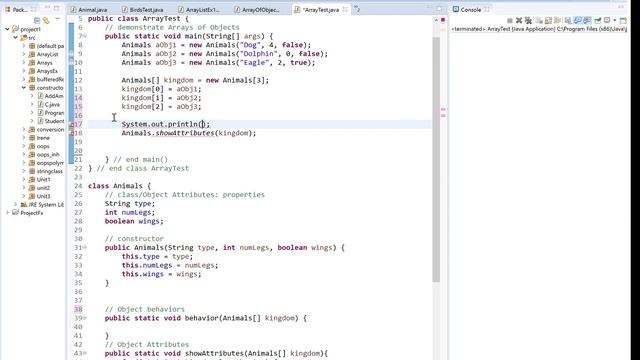Expand the Arrays package node
This screenshot has width=640, height=360.
[x=24, y=62]
